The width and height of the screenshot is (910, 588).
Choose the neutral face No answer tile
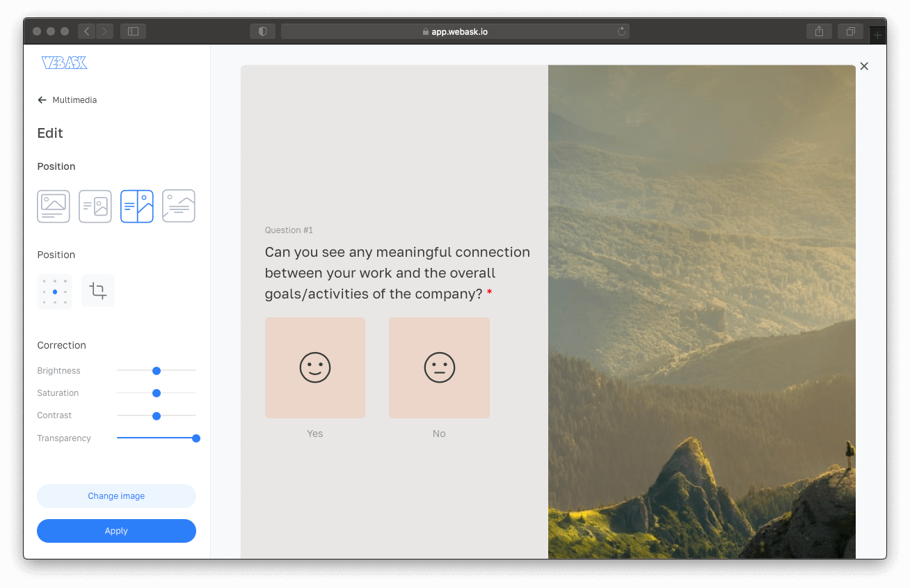pyautogui.click(x=439, y=367)
